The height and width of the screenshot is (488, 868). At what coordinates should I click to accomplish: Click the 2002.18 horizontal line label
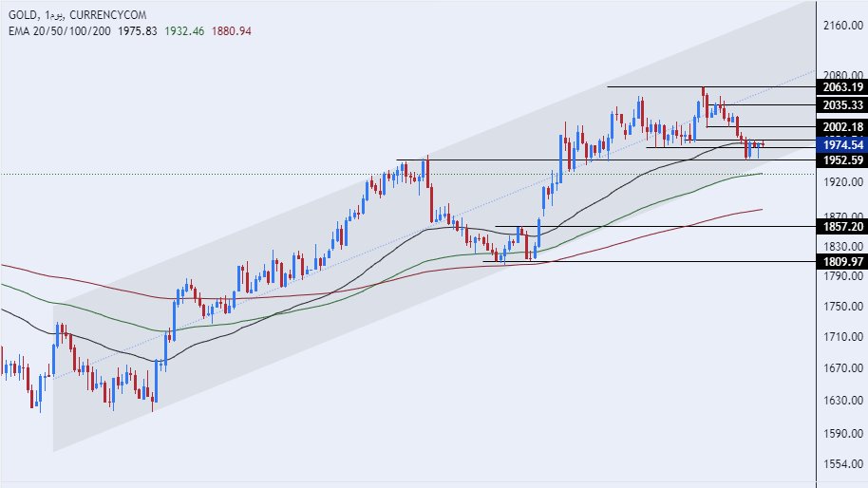tap(843, 127)
